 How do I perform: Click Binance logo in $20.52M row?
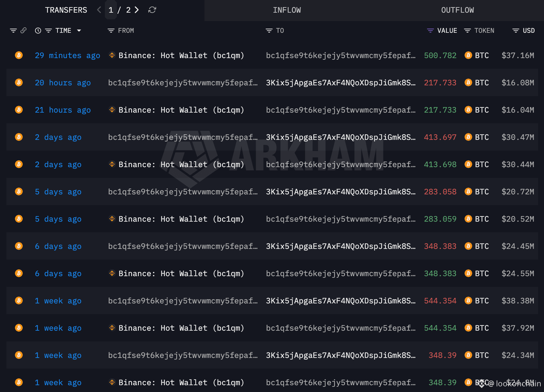[112, 219]
